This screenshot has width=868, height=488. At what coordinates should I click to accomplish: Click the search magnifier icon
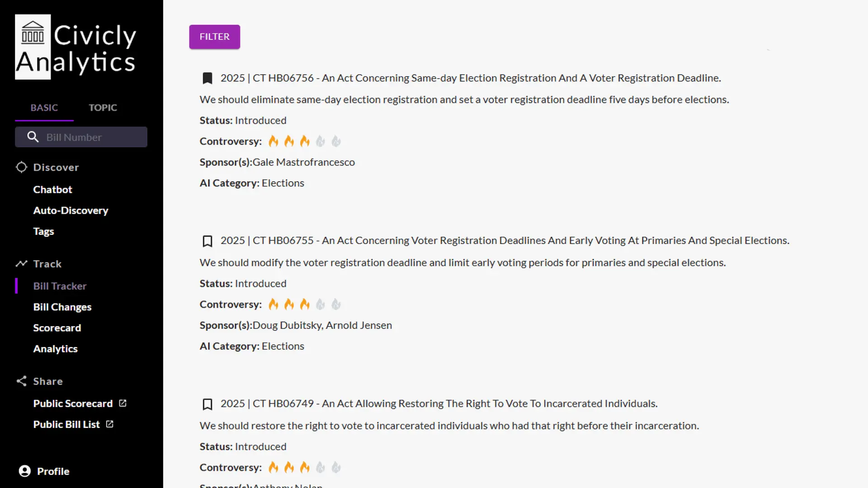[x=33, y=137]
